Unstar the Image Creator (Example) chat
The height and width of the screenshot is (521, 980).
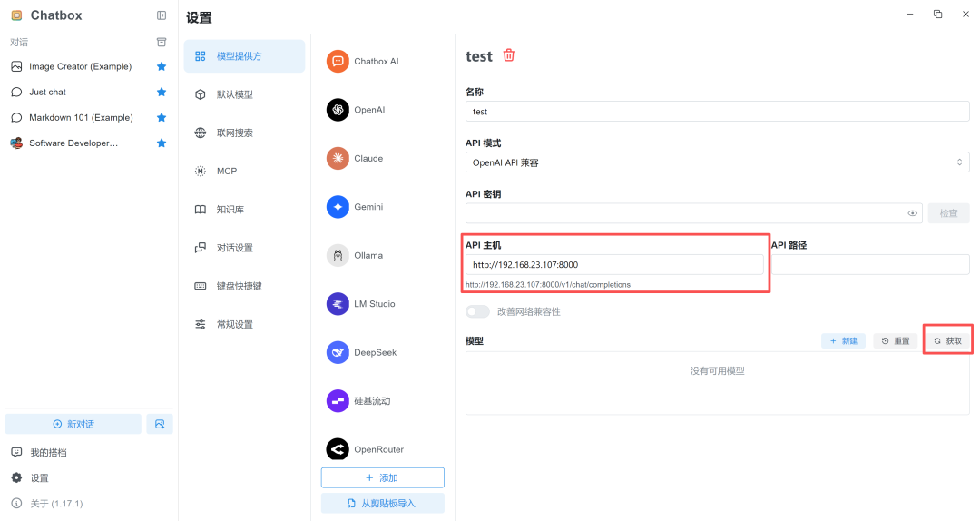pos(162,66)
